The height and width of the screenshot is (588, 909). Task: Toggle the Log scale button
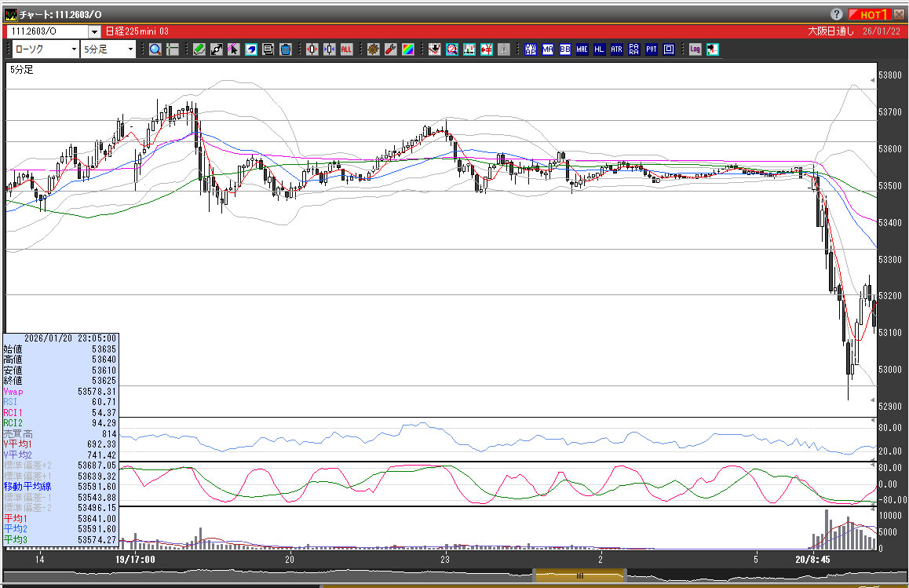[x=695, y=49]
